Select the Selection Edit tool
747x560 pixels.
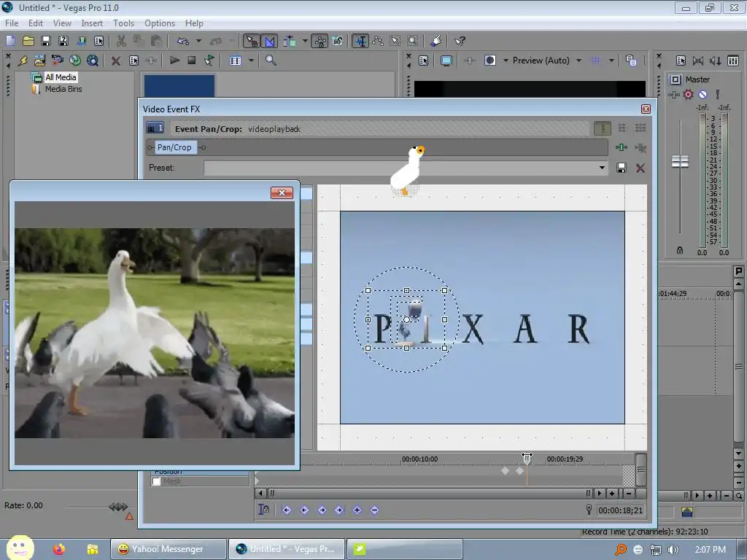point(395,41)
